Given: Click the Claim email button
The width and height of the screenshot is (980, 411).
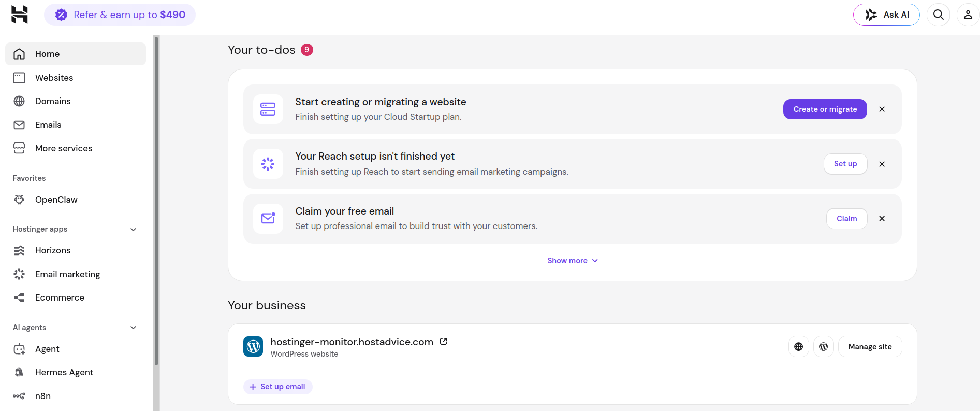Looking at the screenshot, I should coord(846,219).
